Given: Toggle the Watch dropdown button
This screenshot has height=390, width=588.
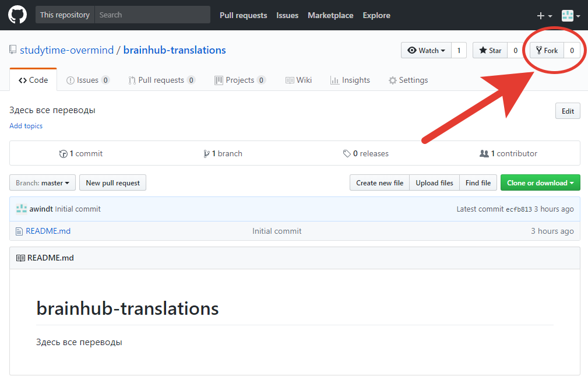Looking at the screenshot, I should (x=427, y=50).
